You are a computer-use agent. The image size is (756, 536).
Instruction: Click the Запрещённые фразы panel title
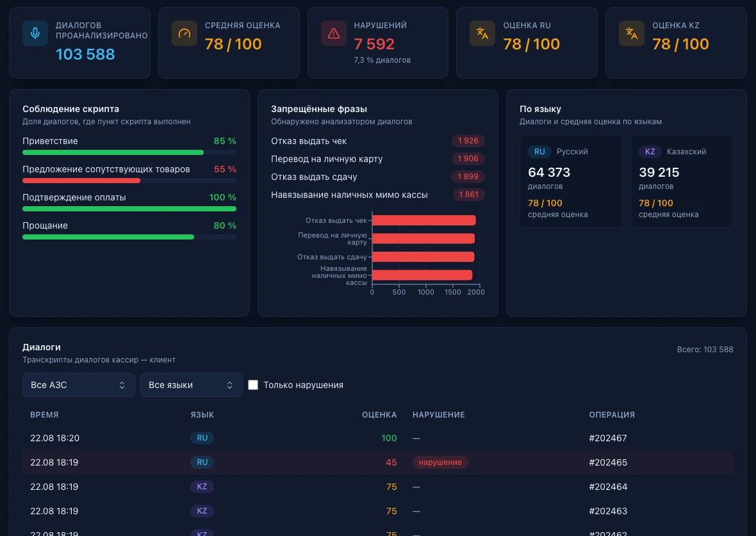[319, 109]
